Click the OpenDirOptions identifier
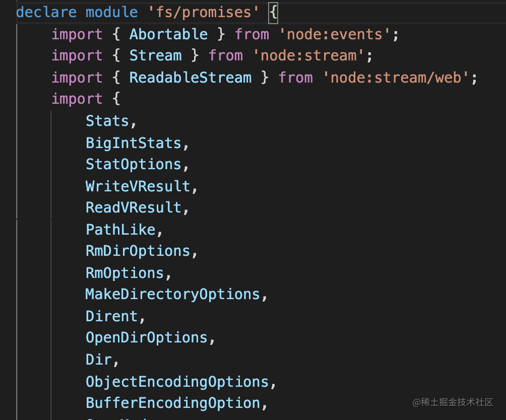This screenshot has width=506, height=420. pyautogui.click(x=147, y=337)
